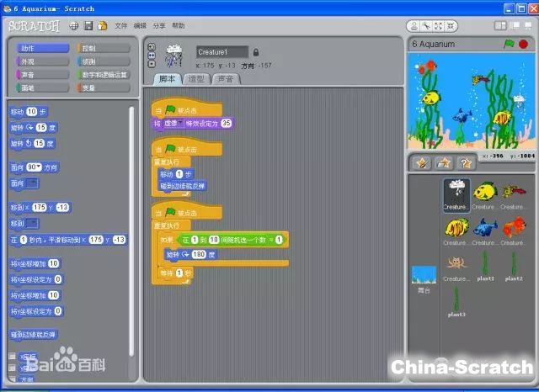Click the lock icon beside the sprite name

(x=256, y=51)
